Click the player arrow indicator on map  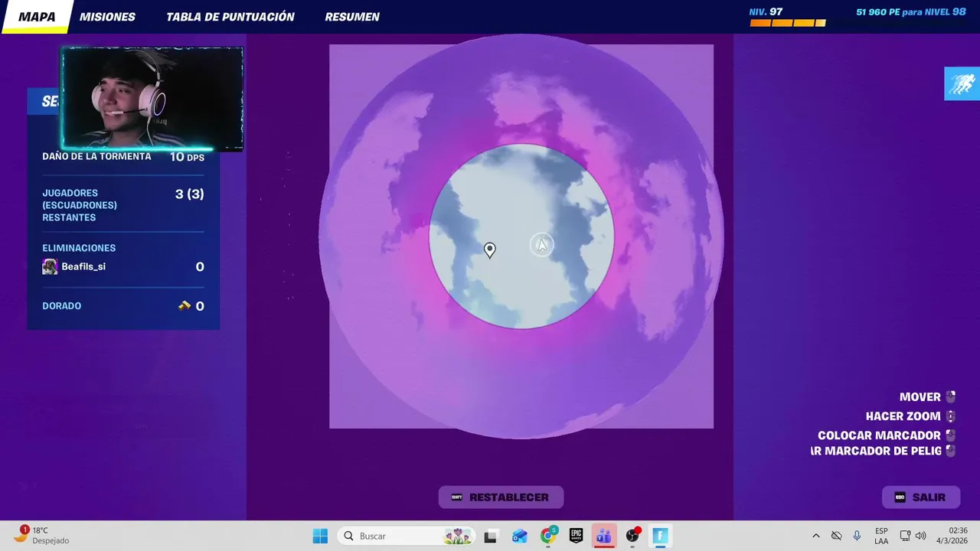click(541, 245)
